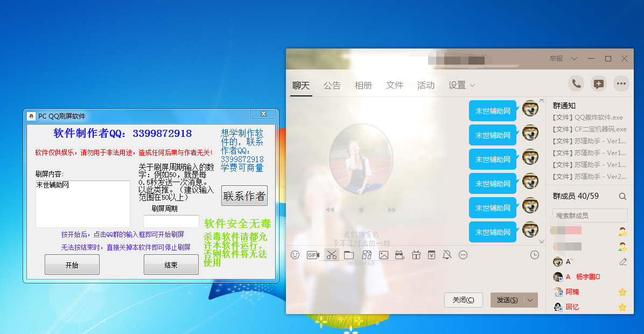Click the 发送(S) send button
Screen dimensions: 644x334
(507, 300)
